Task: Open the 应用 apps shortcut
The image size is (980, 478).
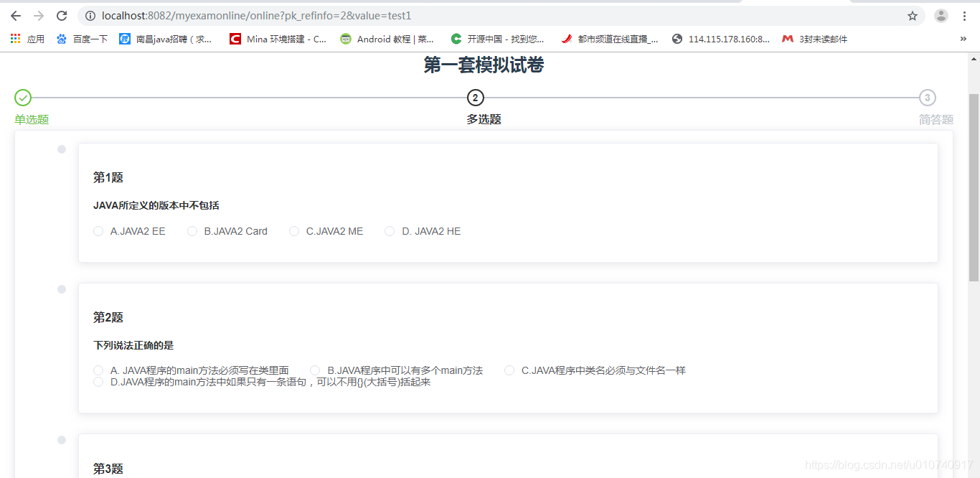Action: coord(27,39)
